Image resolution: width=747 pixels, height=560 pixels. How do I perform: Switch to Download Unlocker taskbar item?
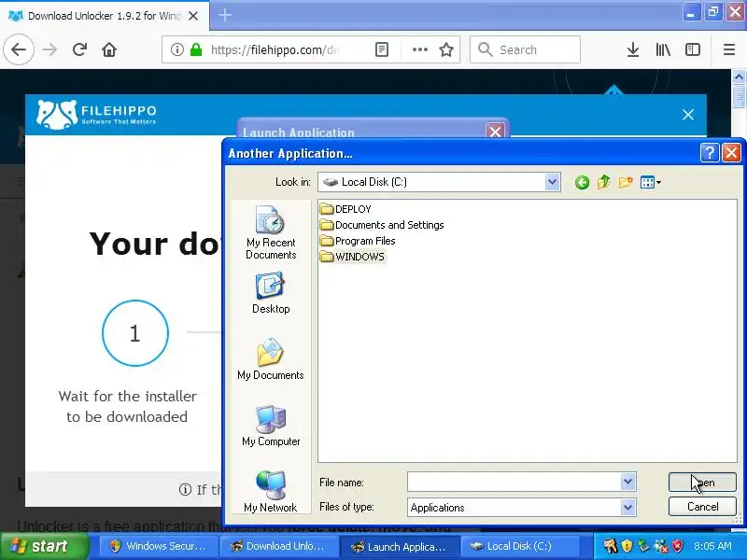click(278, 546)
